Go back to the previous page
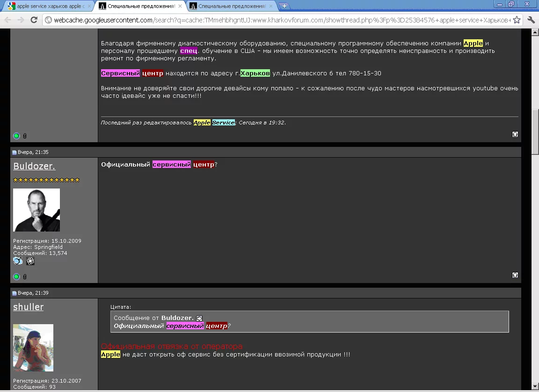Image resolution: width=539 pixels, height=392 pixels. tap(7, 20)
